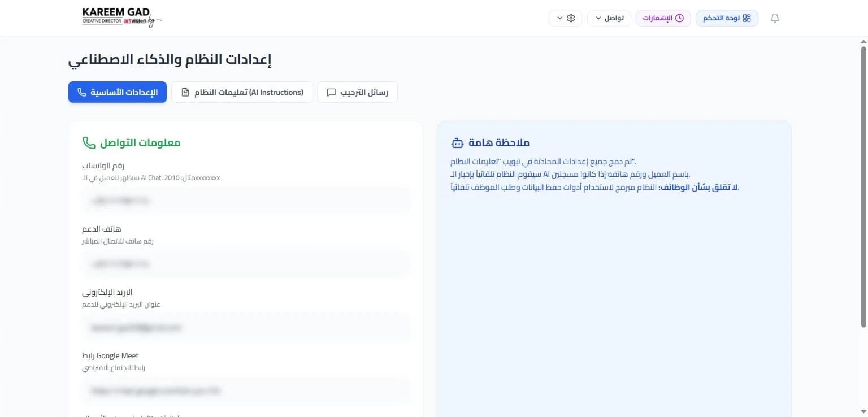This screenshot has width=868, height=417.
Task: Click the ملاحظة هامة heading text
Action: (x=500, y=143)
